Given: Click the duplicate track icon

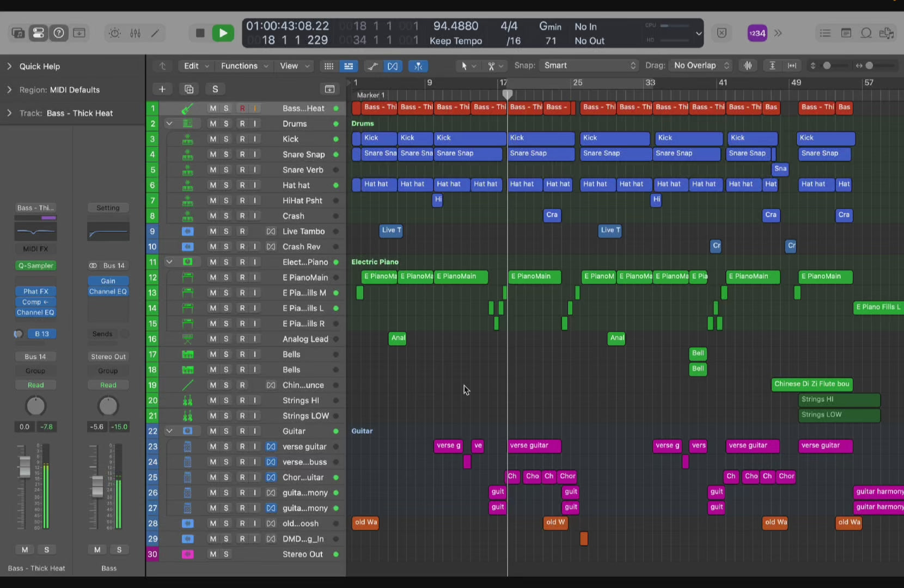Looking at the screenshot, I should [x=189, y=89].
